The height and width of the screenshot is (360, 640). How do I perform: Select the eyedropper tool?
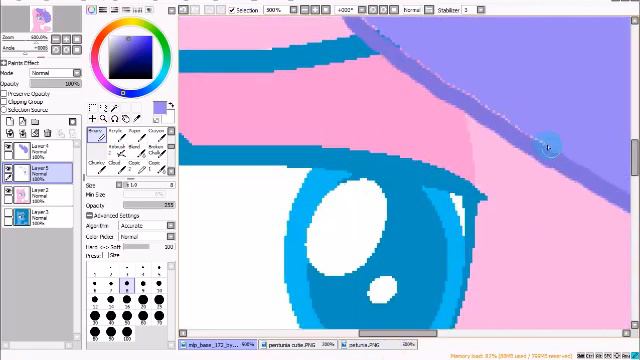[x=137, y=119]
